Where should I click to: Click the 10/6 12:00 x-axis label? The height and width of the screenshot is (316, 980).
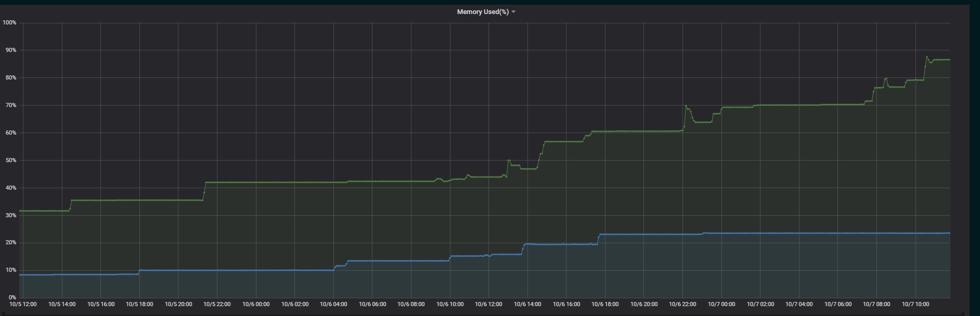(x=488, y=304)
